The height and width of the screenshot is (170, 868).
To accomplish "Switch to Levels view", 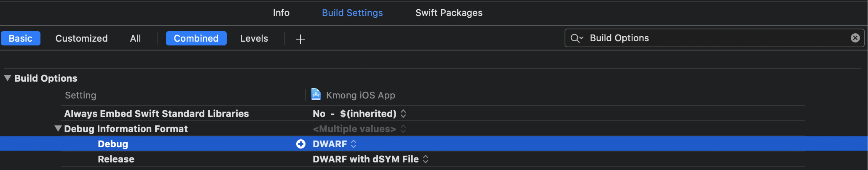I will click(254, 38).
